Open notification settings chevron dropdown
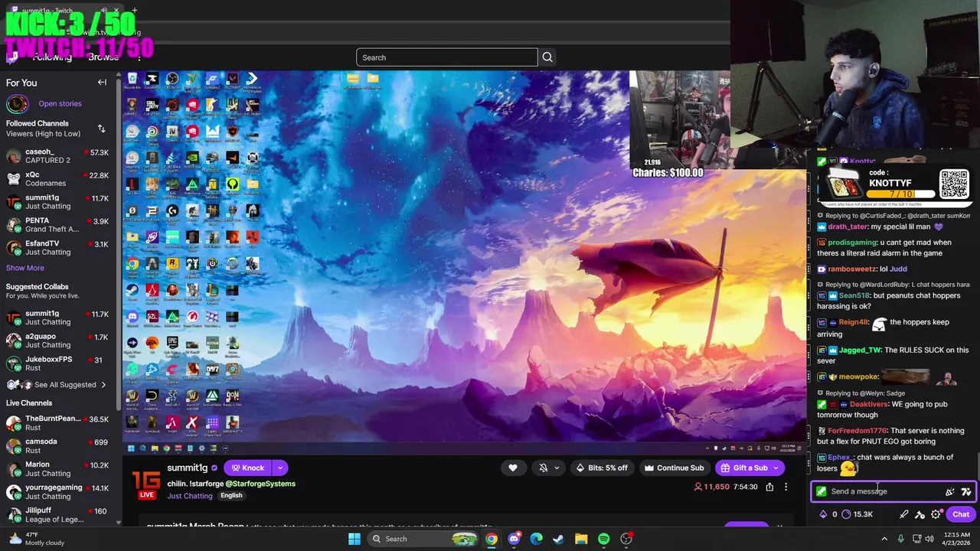Image resolution: width=980 pixels, height=551 pixels. 557,468
